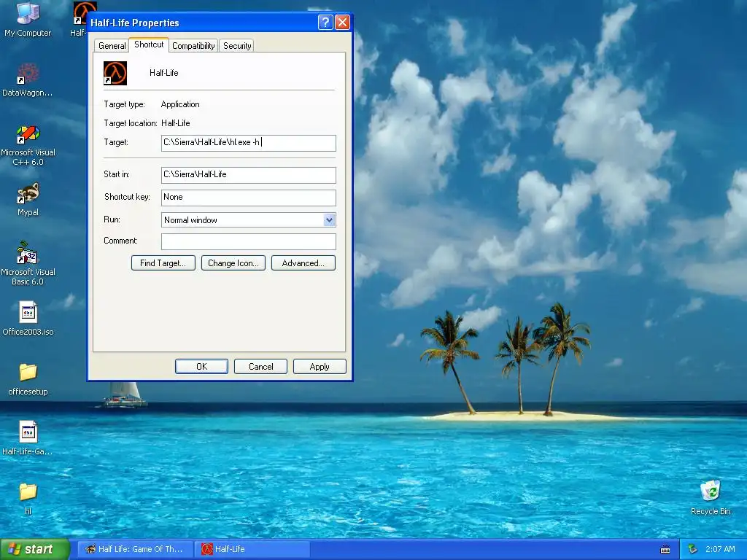Open the Start menu
Screen dimensions: 747x560
(35, 549)
